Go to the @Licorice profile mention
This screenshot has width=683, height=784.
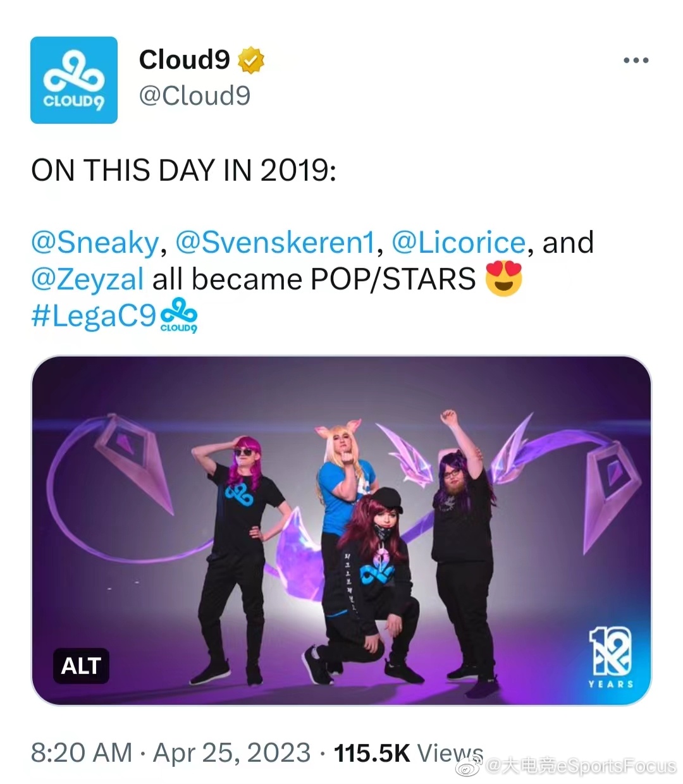458,243
